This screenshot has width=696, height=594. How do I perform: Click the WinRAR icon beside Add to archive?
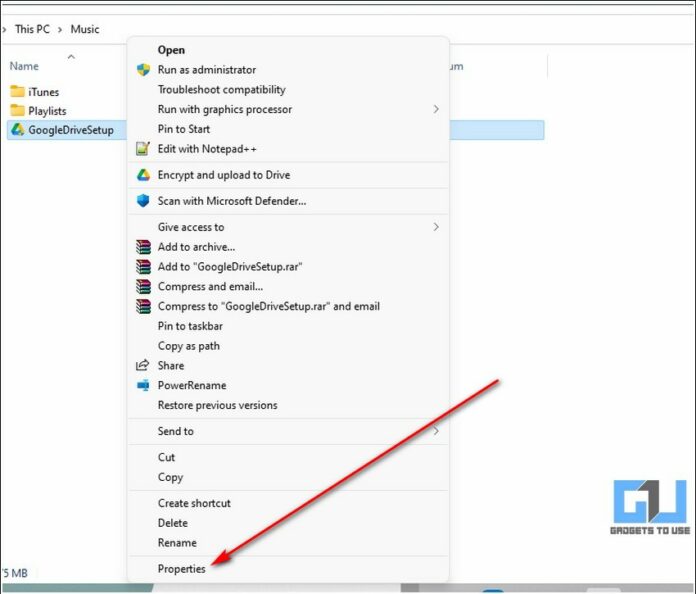(x=143, y=247)
